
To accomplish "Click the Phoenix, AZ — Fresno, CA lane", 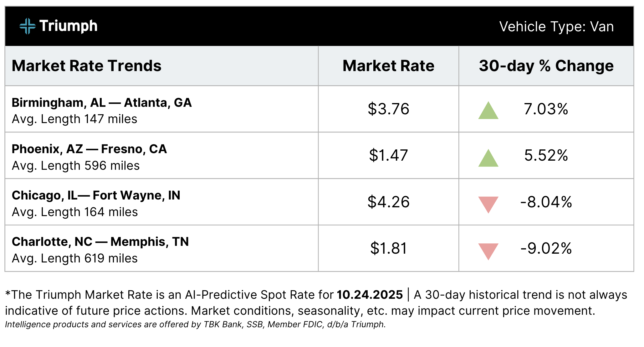I will [x=89, y=149].
